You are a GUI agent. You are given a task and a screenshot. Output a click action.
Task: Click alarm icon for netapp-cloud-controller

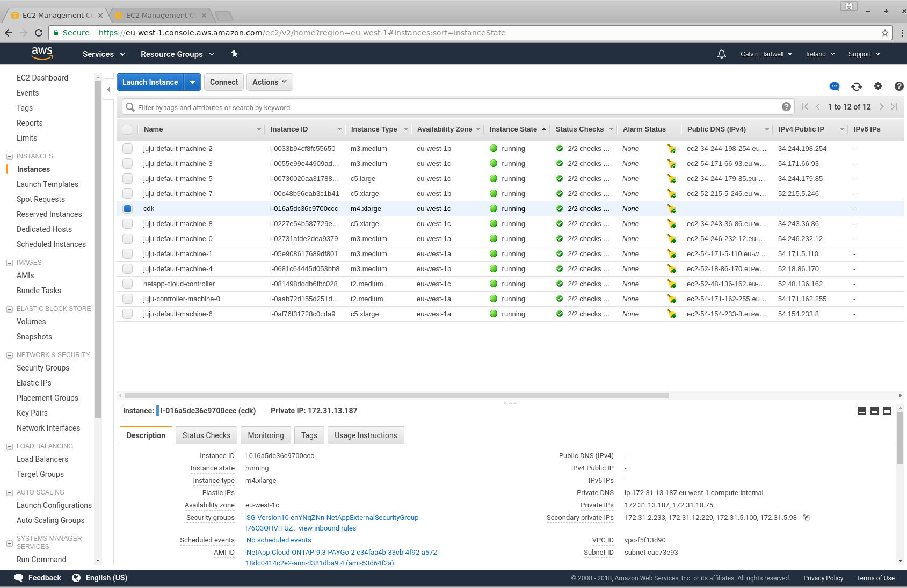(x=671, y=284)
